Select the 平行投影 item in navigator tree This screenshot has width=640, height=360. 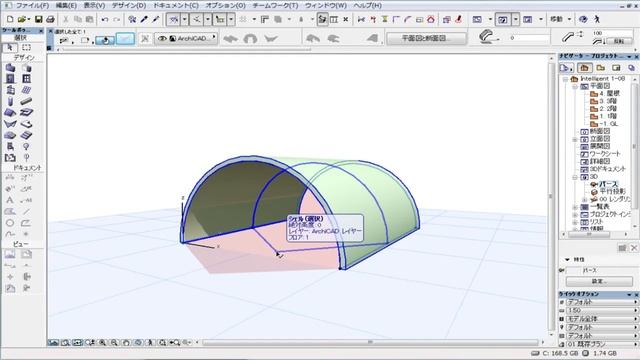[x=612, y=191]
